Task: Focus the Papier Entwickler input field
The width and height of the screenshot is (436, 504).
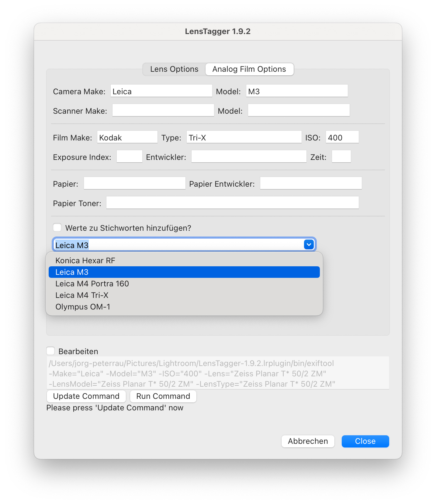Action: point(311,183)
